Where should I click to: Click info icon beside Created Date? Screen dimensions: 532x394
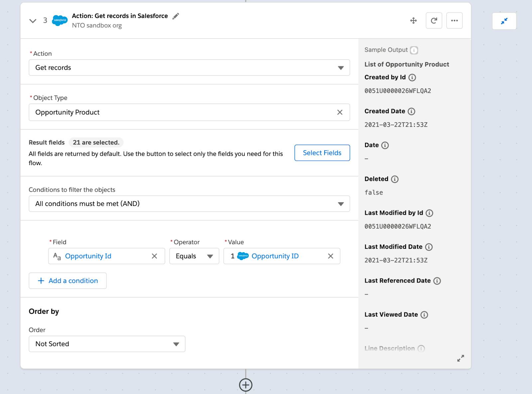(x=412, y=111)
